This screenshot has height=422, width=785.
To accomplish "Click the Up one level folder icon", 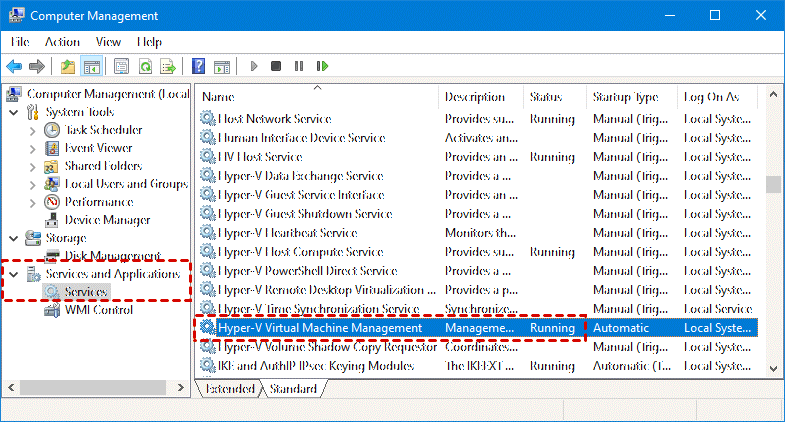I will pyautogui.click(x=68, y=66).
